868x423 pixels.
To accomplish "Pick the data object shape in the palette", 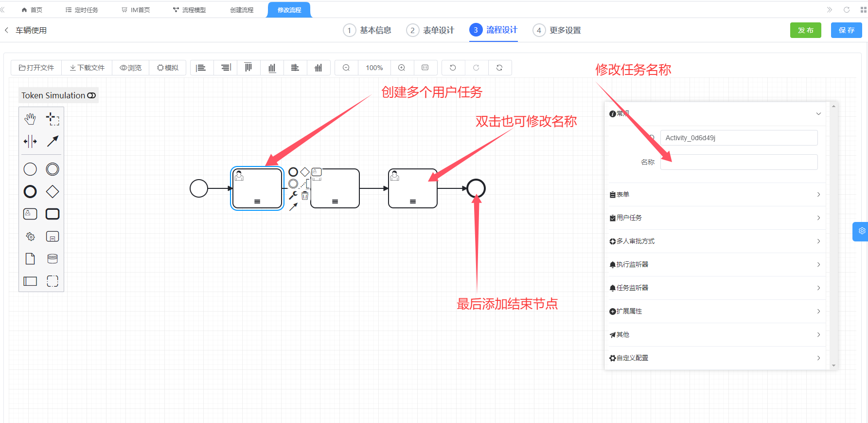I will point(30,259).
